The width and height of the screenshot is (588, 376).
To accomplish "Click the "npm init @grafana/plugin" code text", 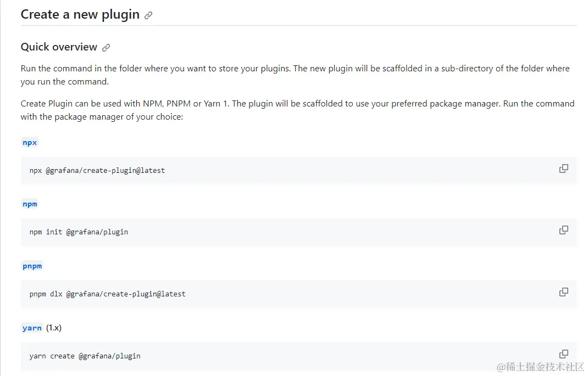I will [x=79, y=232].
